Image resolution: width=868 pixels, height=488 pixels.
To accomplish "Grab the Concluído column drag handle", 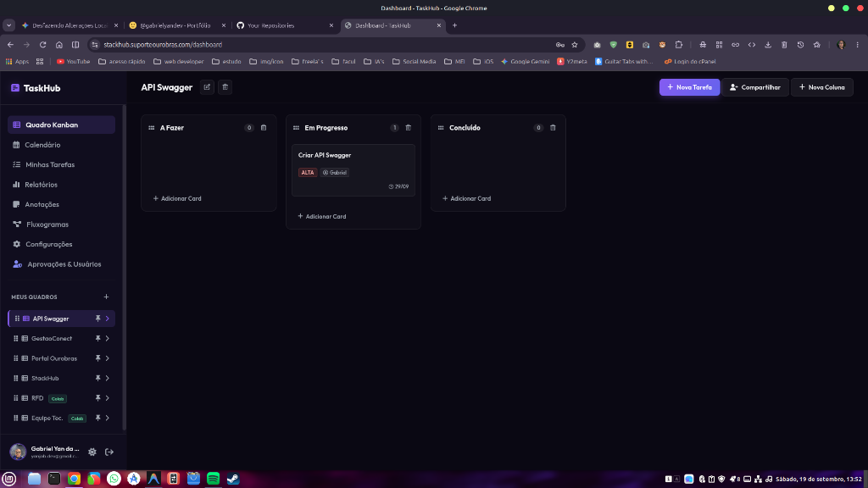I will [x=441, y=128].
